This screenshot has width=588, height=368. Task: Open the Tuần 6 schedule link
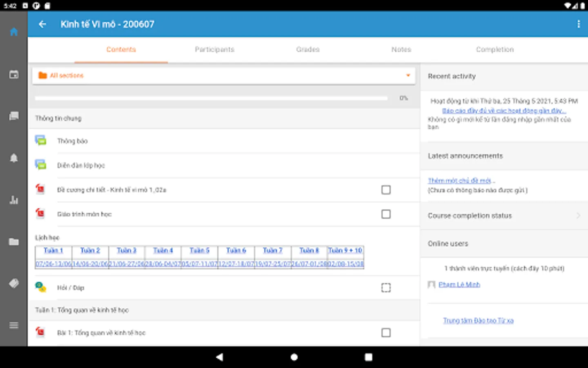tap(236, 250)
